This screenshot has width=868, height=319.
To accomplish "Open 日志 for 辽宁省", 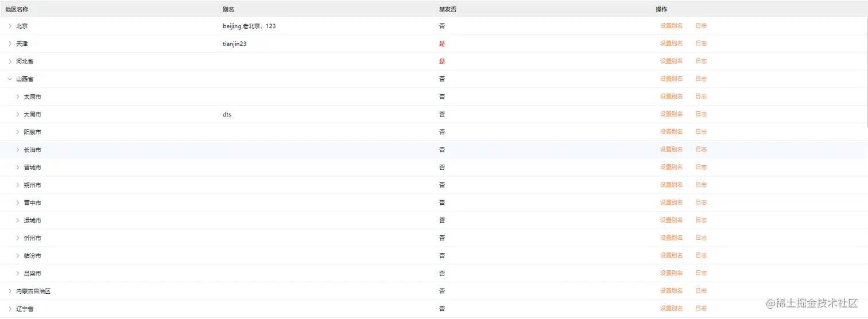I will click(x=701, y=309).
